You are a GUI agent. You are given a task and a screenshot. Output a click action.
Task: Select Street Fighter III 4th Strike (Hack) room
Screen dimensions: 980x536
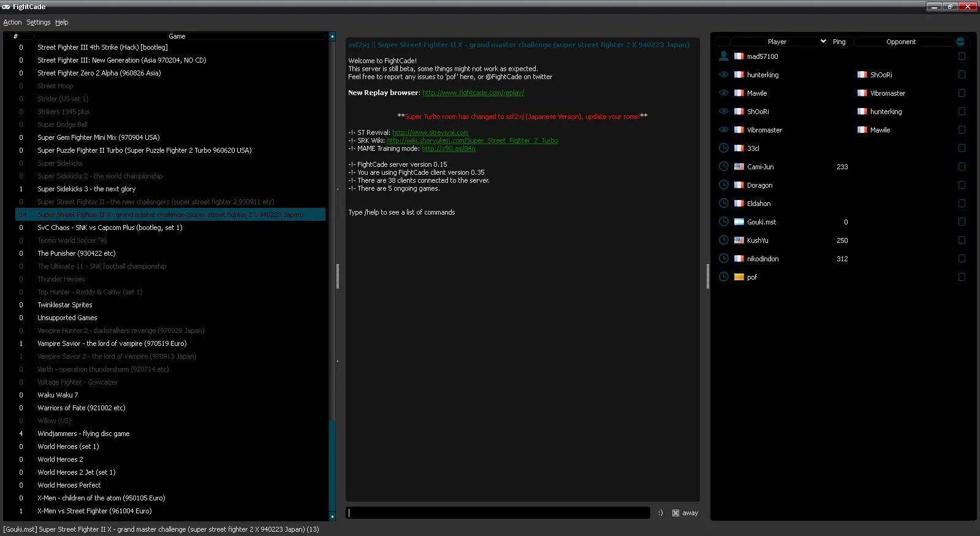[x=170, y=47]
